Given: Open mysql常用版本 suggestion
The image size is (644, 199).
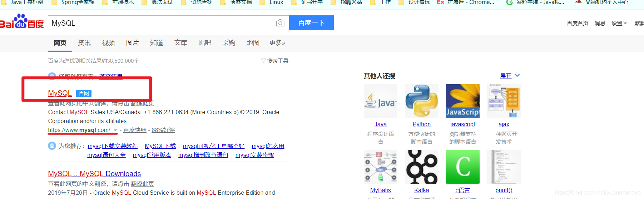Looking at the screenshot, I should point(152,155).
